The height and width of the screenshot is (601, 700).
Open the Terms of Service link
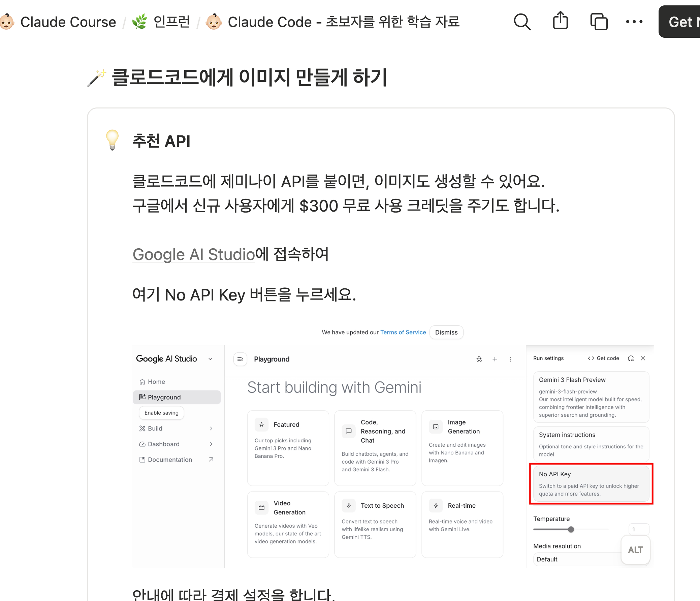point(403,333)
